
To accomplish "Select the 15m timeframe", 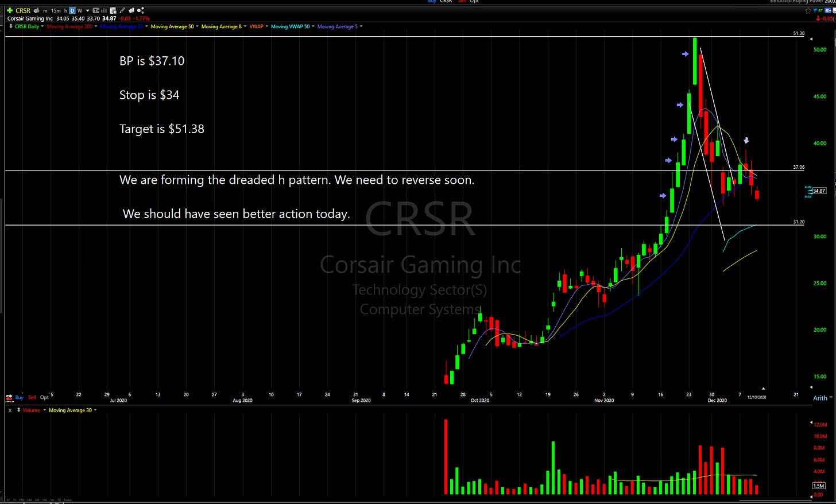I will coord(56,11).
